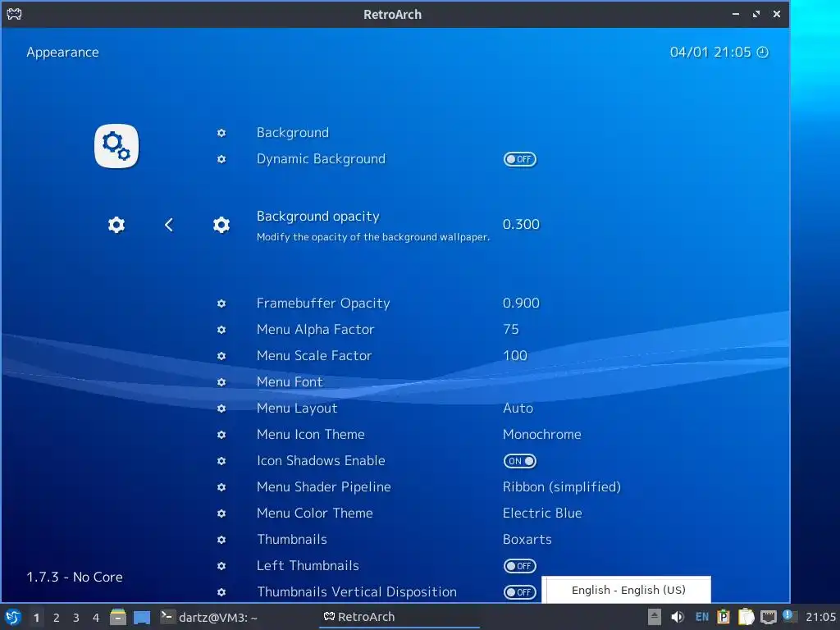
Task: Click the Appearance page title
Action: [x=62, y=52]
